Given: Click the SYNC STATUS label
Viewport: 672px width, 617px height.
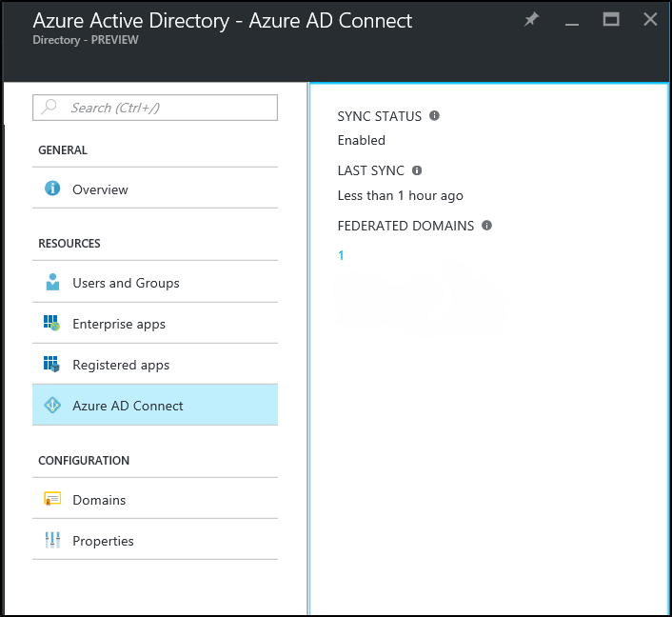Looking at the screenshot, I should (379, 116).
